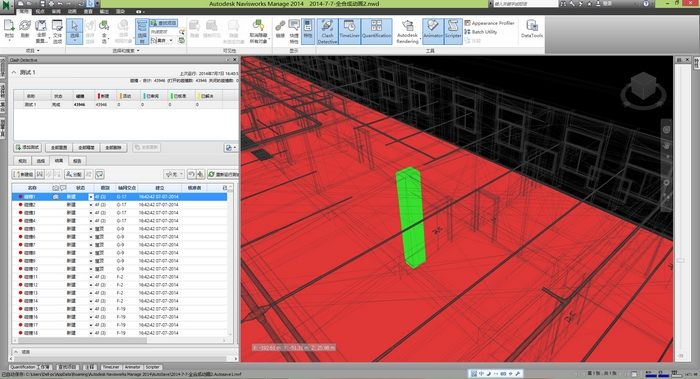Switch to the Animator tab at bottom
This screenshot has width=700, height=379.
pyautogui.click(x=132, y=367)
